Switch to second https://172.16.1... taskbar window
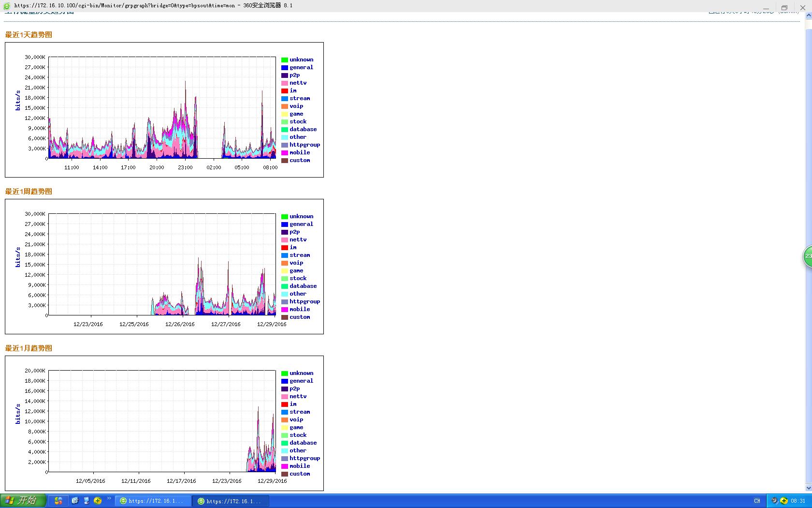 [231, 501]
